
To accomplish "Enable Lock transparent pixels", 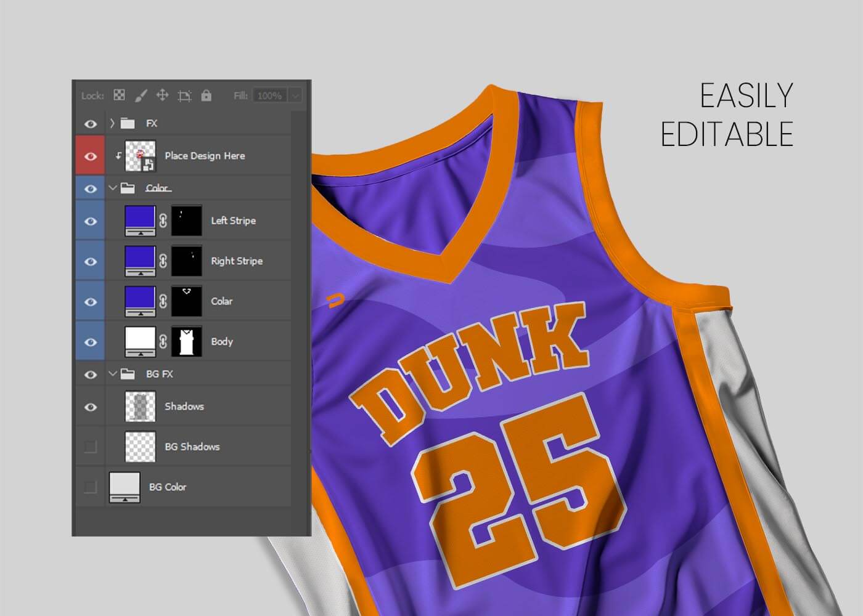I will [118, 95].
